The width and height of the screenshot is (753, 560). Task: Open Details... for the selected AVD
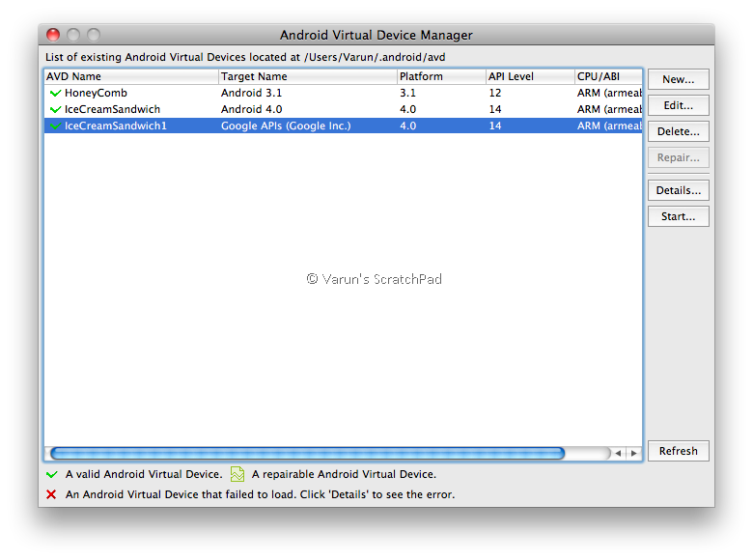[x=678, y=190]
